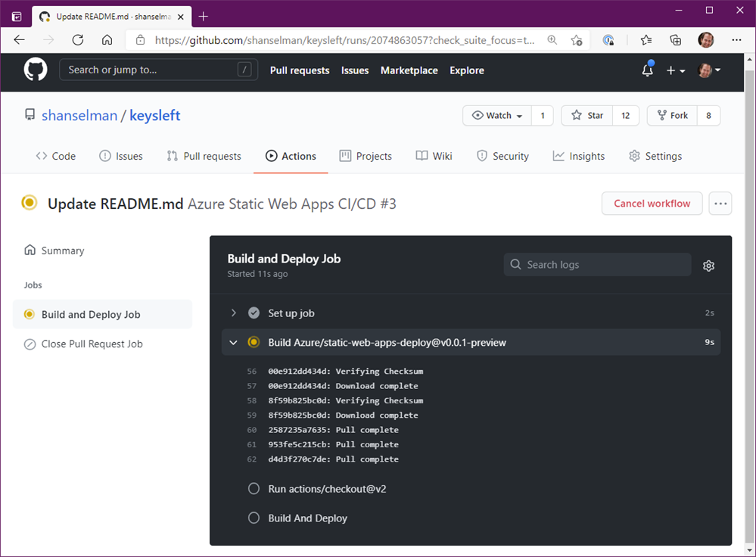The height and width of the screenshot is (557, 756).
Task: Click the browser Refresh button
Action: click(78, 40)
